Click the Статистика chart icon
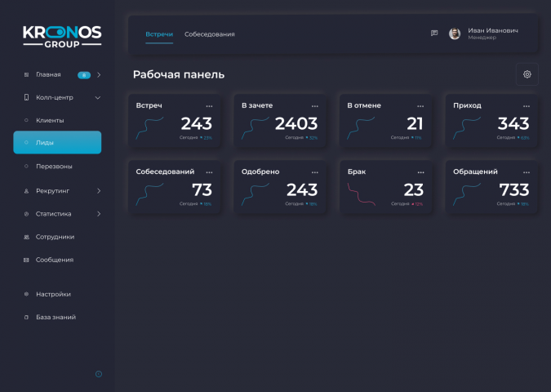Viewport: 551px width, 392px height. [26, 214]
